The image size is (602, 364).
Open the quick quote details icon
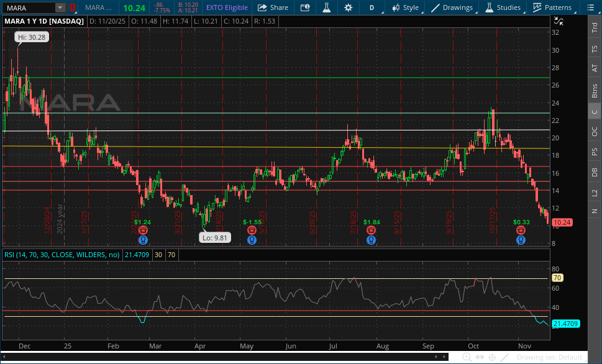coord(305,7)
